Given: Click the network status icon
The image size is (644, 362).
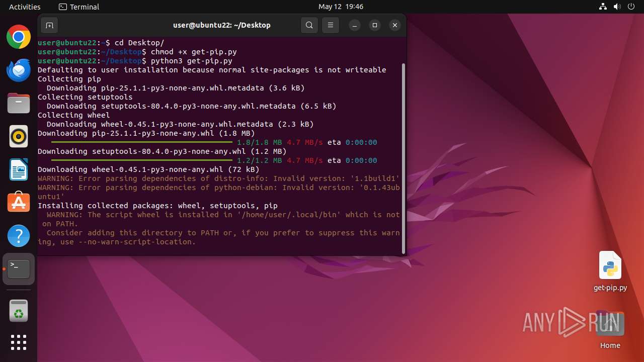Looking at the screenshot, I should coord(603,7).
